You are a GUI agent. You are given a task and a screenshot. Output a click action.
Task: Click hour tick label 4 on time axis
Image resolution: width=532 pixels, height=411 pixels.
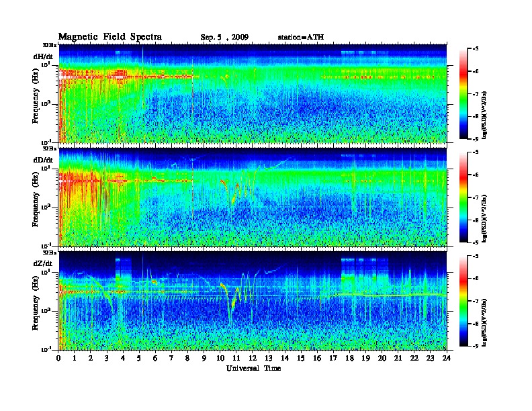pos(123,358)
